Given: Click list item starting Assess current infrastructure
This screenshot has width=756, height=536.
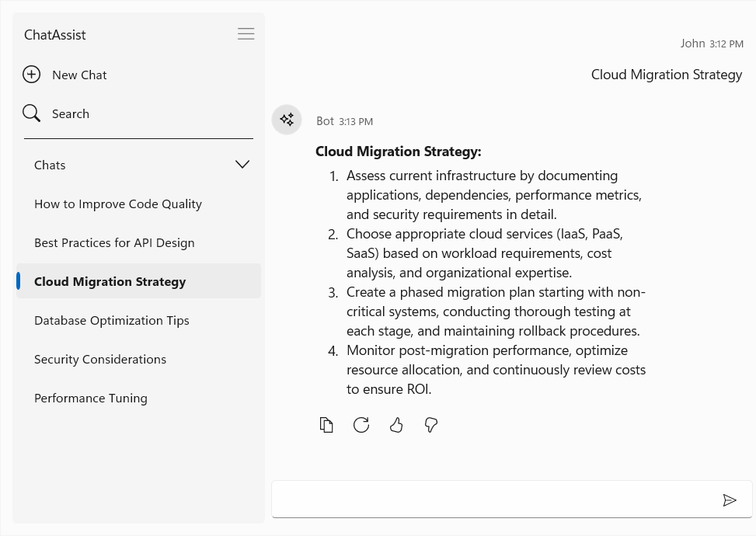Looking at the screenshot, I should pyautogui.click(x=493, y=195).
